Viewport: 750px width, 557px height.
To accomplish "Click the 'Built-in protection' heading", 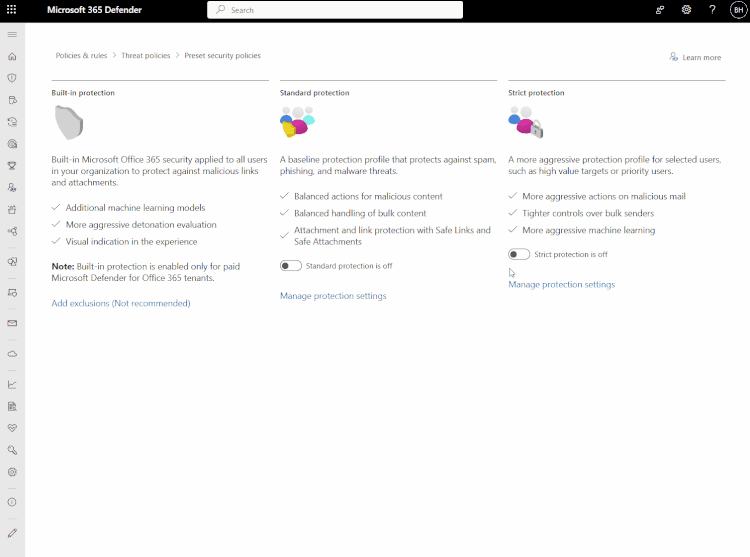I will (83, 93).
